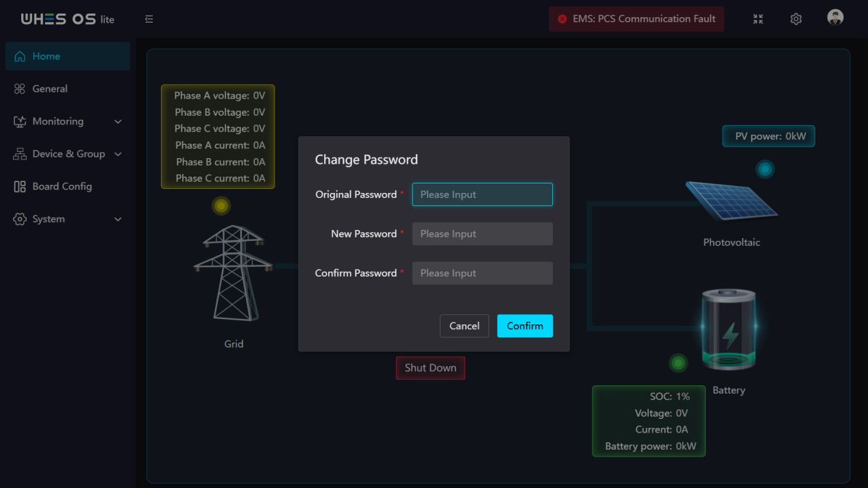868x488 pixels.
Task: Click the yellow grid status indicator dot
Action: (221, 205)
